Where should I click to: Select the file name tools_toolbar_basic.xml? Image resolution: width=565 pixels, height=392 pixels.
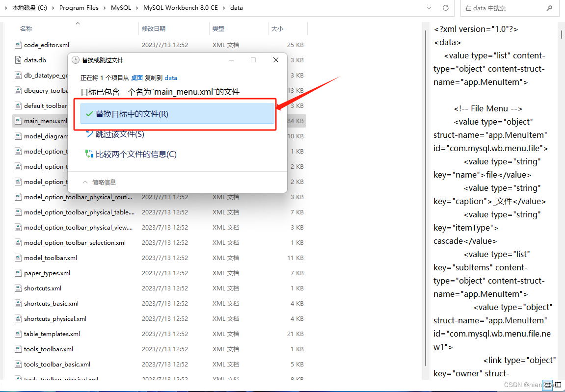57,364
